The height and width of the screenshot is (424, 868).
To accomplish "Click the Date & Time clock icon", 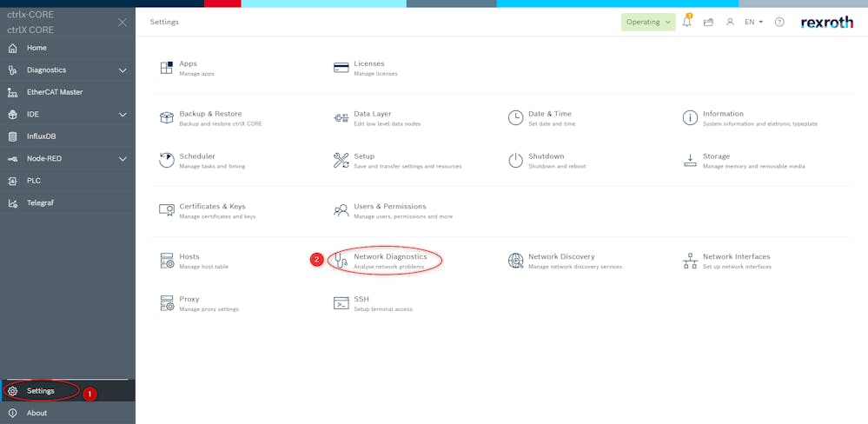I will [x=515, y=118].
